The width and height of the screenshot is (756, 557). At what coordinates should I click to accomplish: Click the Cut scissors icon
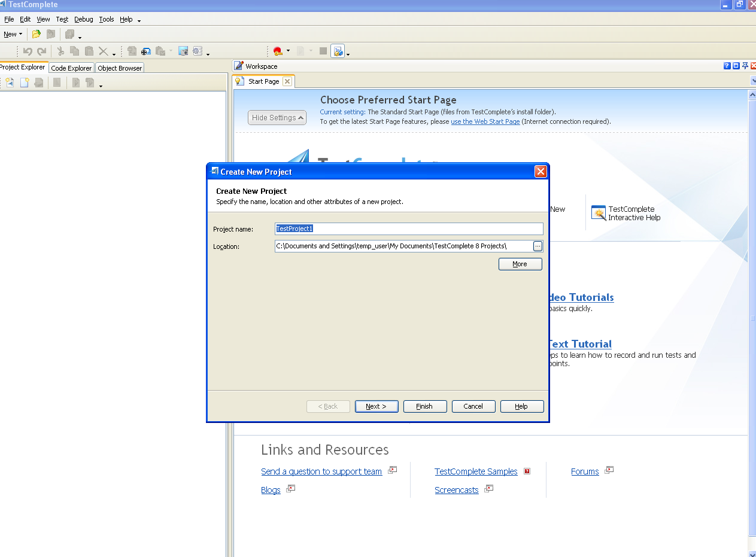pyautogui.click(x=60, y=51)
